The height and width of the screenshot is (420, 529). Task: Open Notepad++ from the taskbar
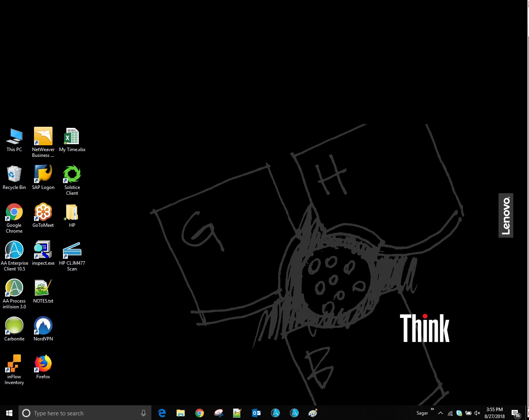(x=237, y=413)
